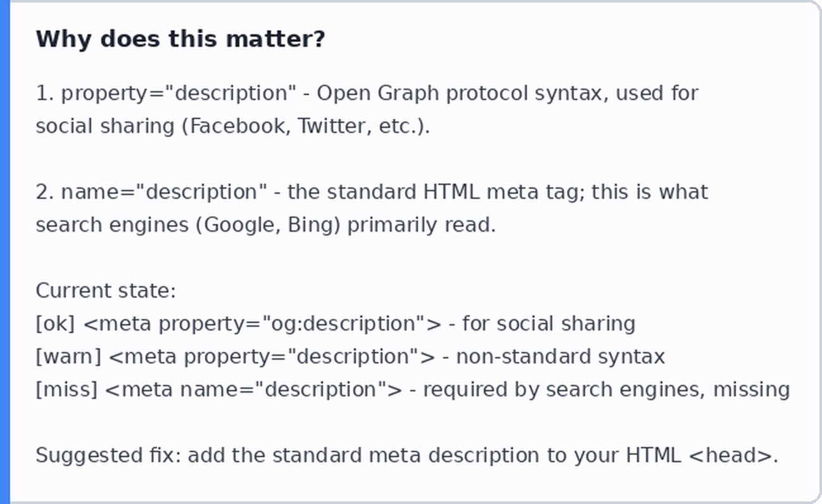The width and height of the screenshot is (822, 504).
Task: Select the name="description" text in item 2
Action: (165, 192)
